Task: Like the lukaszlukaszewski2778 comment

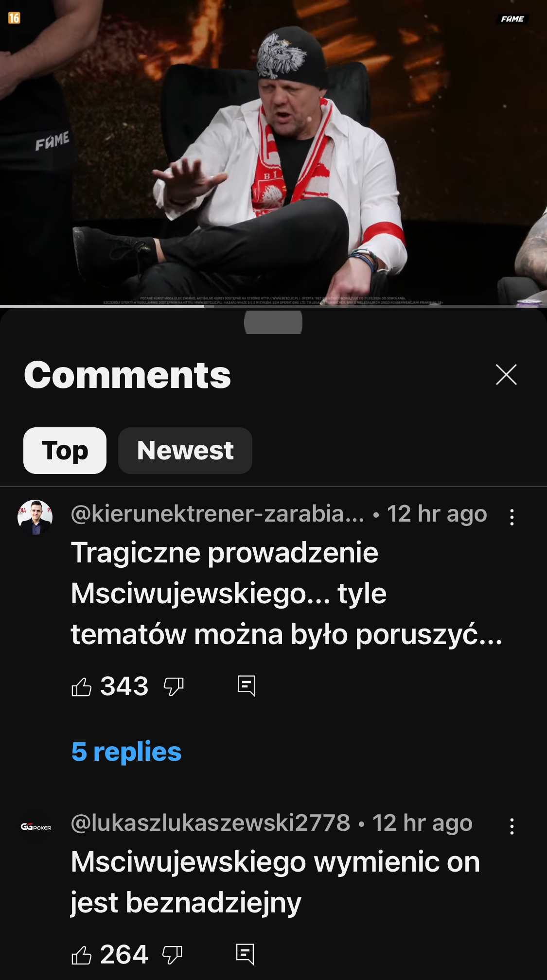Action: tap(81, 955)
